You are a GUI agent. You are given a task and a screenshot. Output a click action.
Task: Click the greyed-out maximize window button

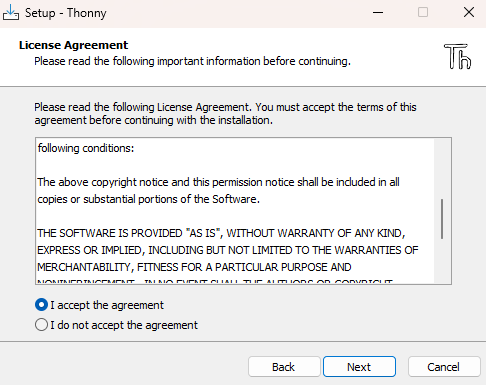coord(423,13)
